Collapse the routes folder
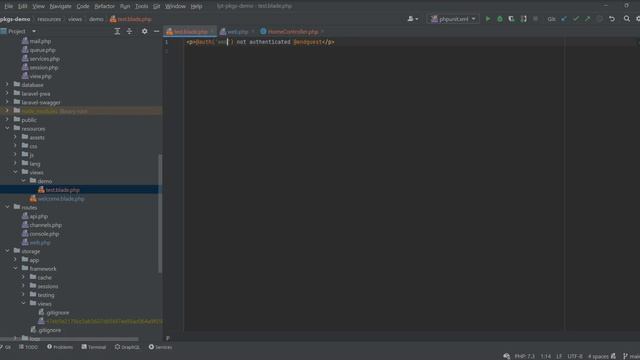 click(7, 207)
